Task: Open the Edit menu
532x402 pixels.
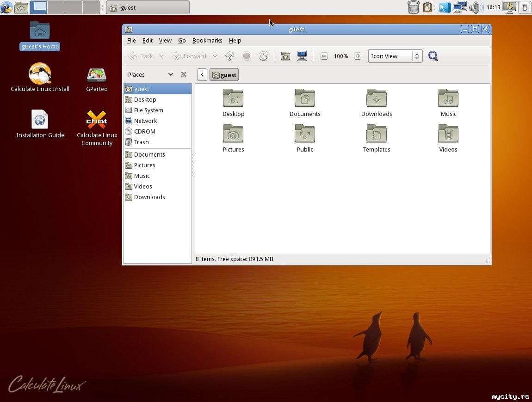Action: coord(147,41)
